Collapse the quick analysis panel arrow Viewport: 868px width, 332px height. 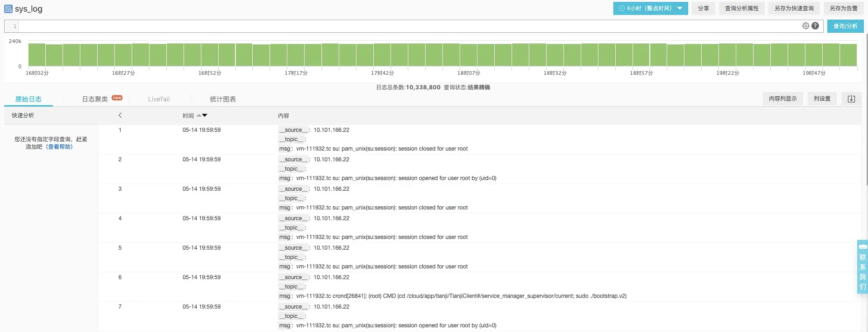(120, 115)
